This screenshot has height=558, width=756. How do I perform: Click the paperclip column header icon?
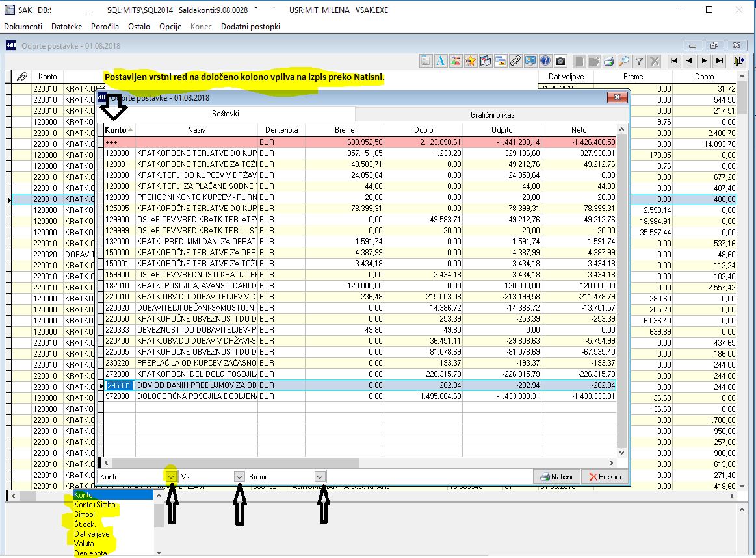(21, 77)
